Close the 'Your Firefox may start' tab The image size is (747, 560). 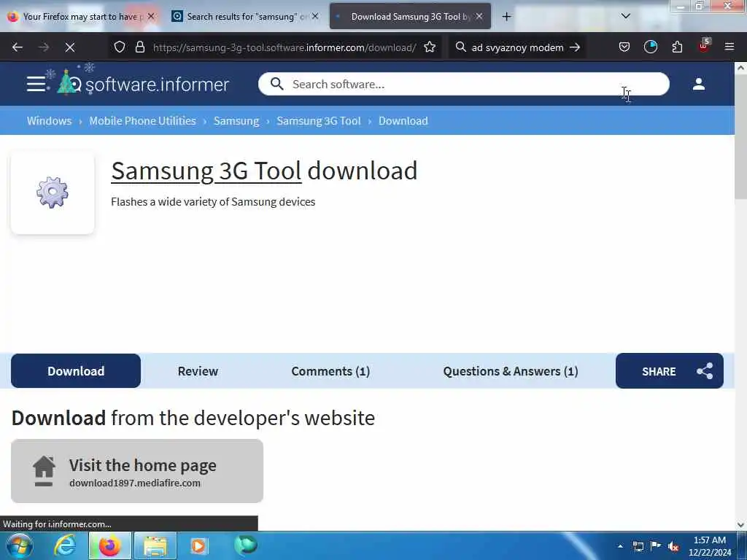(x=151, y=16)
